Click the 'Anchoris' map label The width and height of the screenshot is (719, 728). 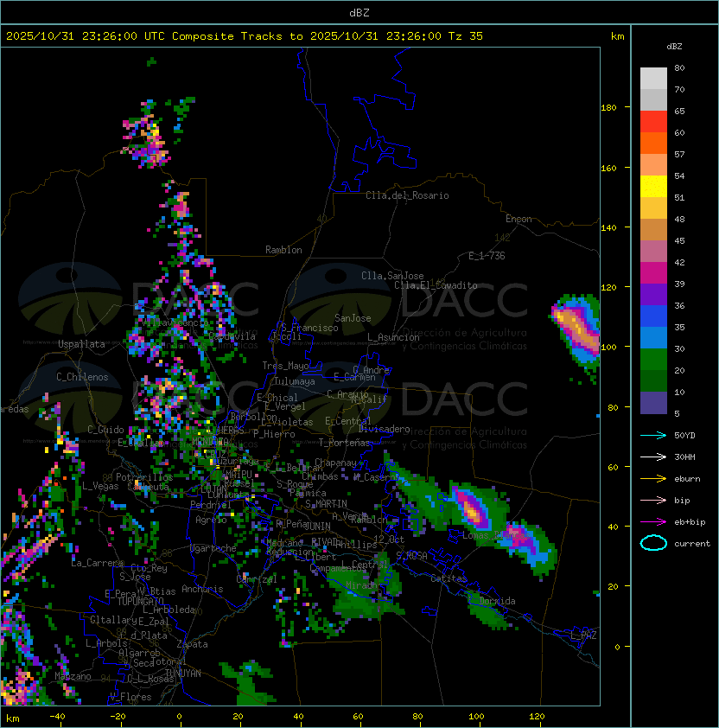pyautogui.click(x=202, y=589)
